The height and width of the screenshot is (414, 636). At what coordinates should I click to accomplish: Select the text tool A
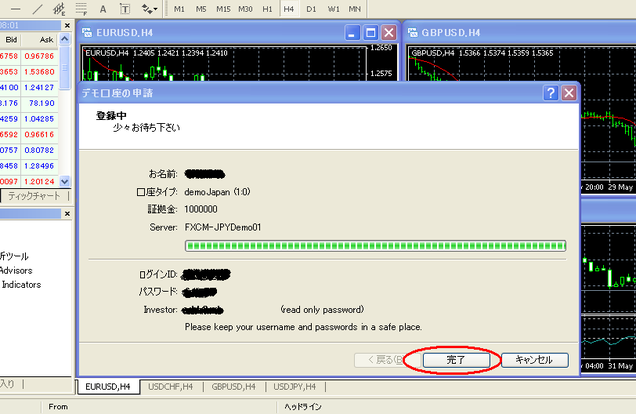pos(103,9)
